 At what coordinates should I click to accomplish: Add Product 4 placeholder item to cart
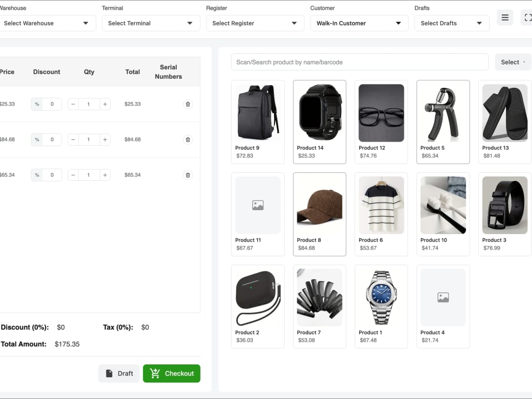tap(443, 306)
